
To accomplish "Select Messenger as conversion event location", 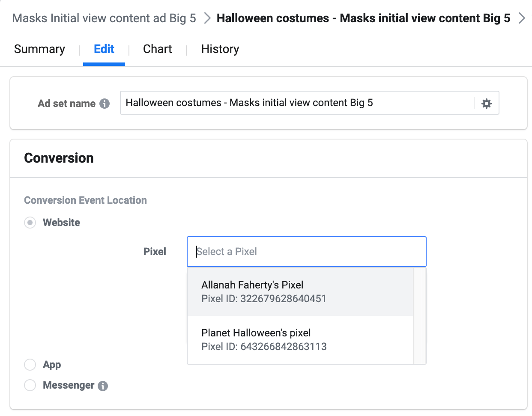I will pos(30,385).
